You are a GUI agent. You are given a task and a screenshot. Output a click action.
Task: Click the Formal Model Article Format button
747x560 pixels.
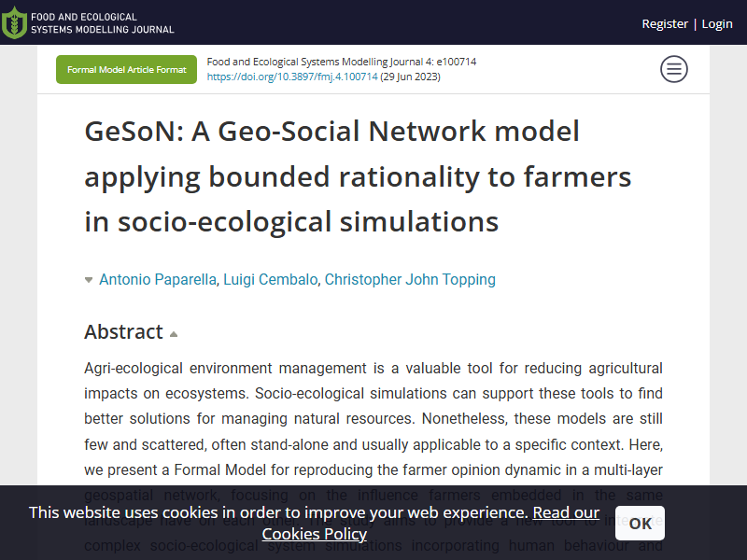click(x=126, y=69)
